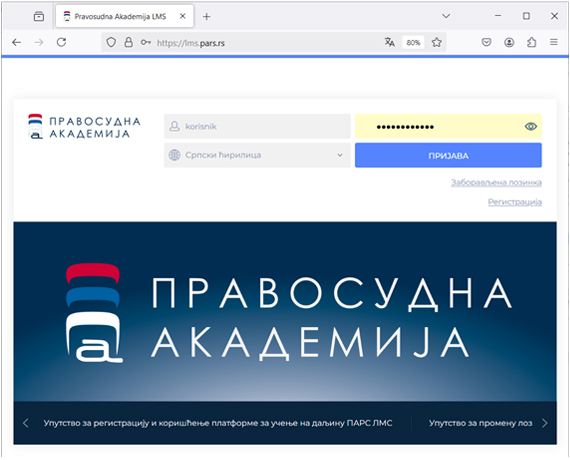Open the Заборављена лозинка link
Image resolution: width=570 pixels, height=460 pixels.
(496, 182)
